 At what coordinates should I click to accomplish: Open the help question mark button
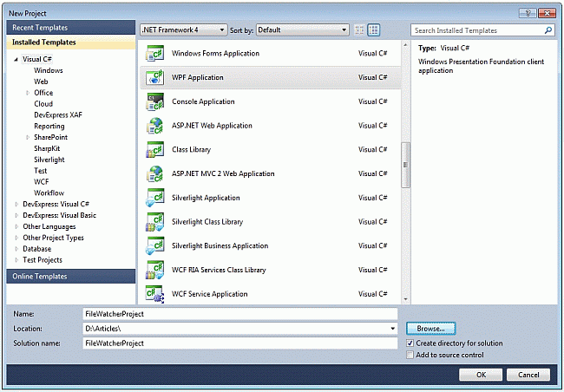click(x=528, y=13)
